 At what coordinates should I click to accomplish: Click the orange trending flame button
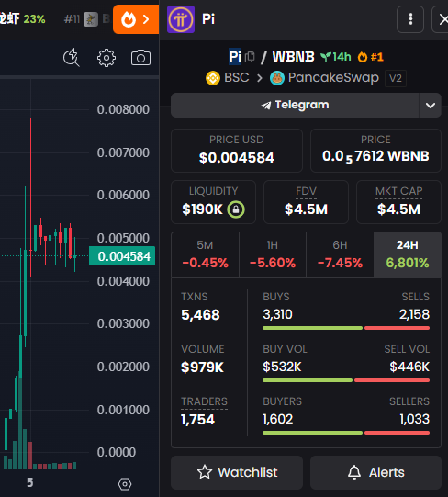pyautogui.click(x=136, y=19)
